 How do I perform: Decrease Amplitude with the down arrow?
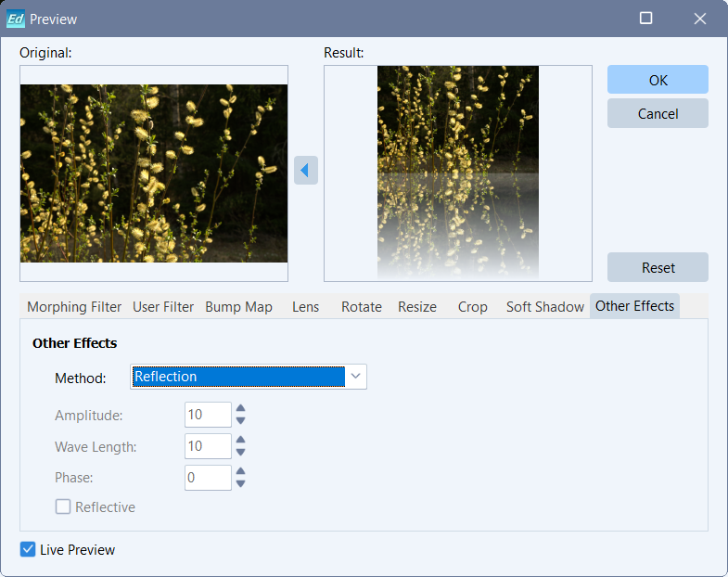240,420
